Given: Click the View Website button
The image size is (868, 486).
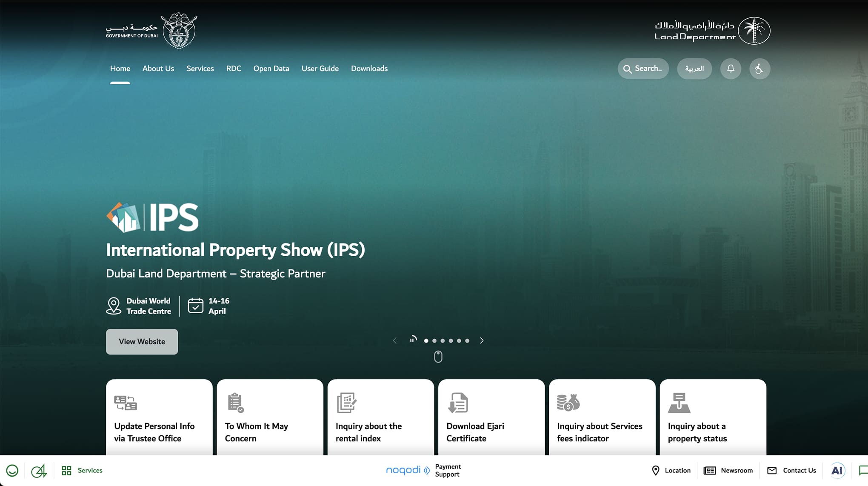Looking at the screenshot, I should click(x=142, y=341).
